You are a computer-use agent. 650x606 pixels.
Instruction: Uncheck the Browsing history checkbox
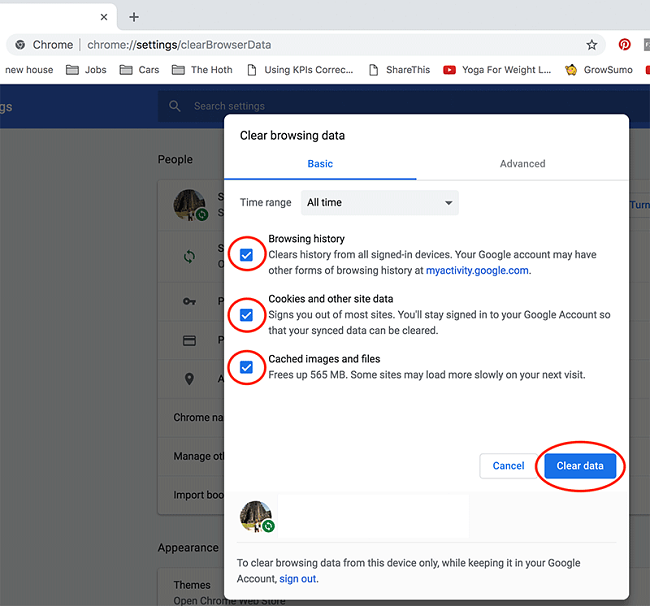246,255
